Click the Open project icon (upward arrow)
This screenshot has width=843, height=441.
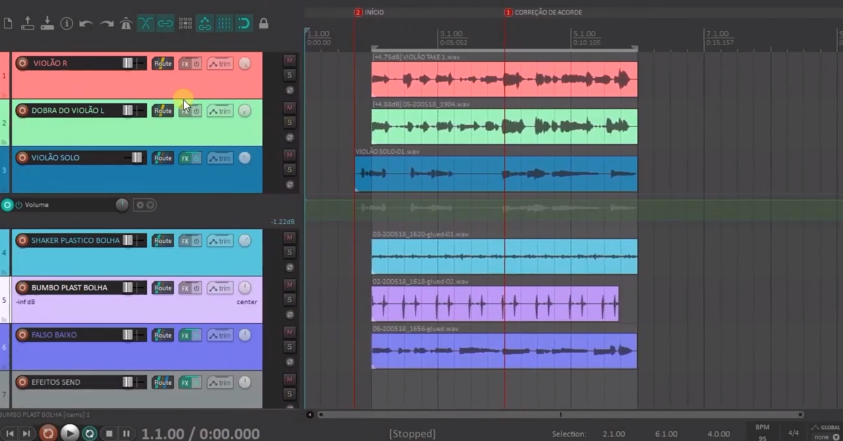coord(27,23)
